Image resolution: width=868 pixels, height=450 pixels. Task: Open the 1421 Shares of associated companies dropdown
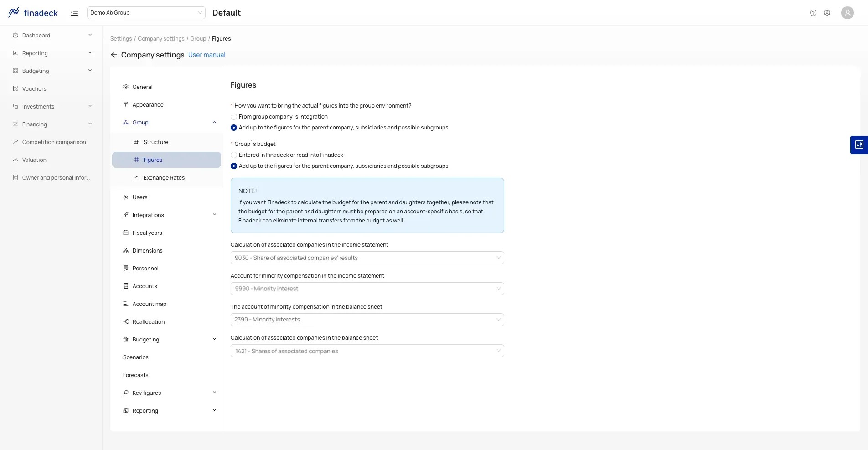coord(367,351)
